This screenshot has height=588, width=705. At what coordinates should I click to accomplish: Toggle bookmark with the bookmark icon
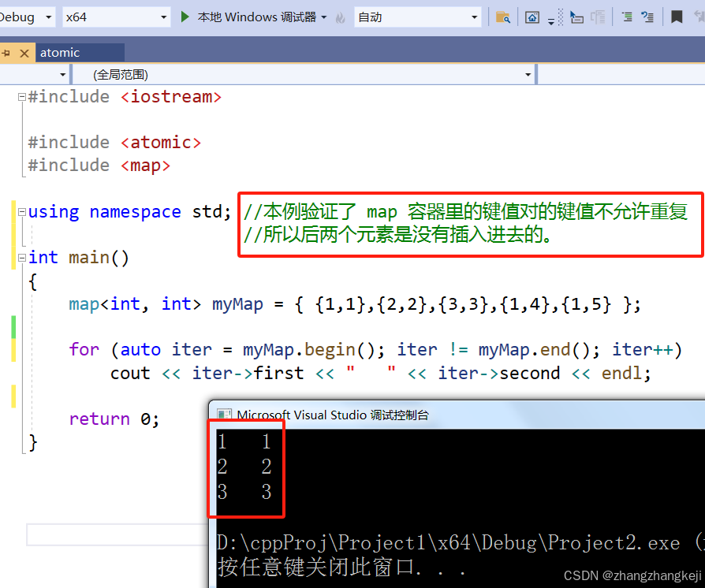[x=677, y=17]
